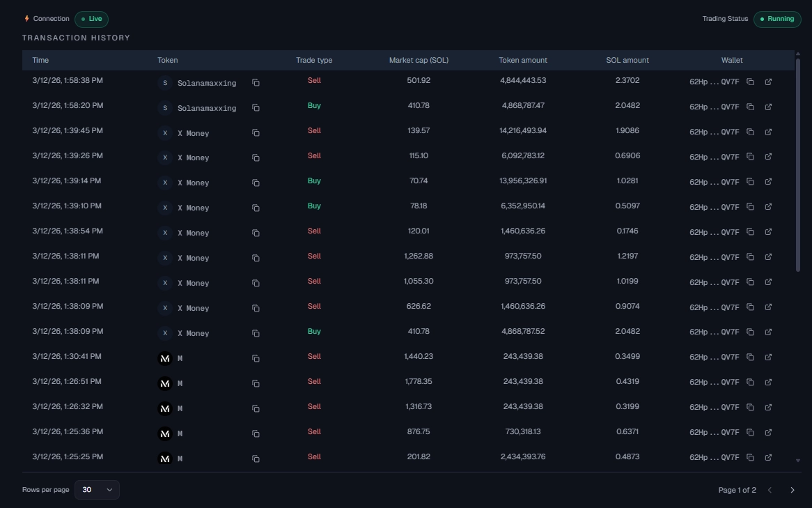Click the Sell label on the first row

click(315, 80)
